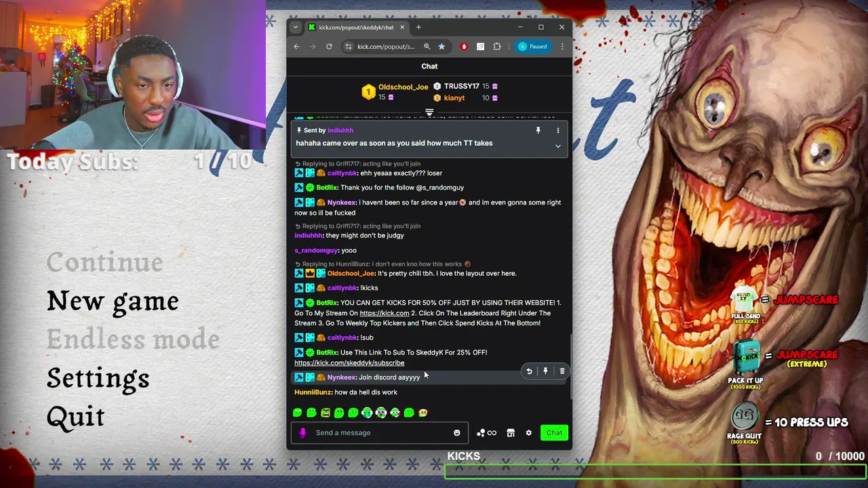The width and height of the screenshot is (868, 488).
Task: Unpin the pinned message by indiuhhh
Action: [x=538, y=130]
